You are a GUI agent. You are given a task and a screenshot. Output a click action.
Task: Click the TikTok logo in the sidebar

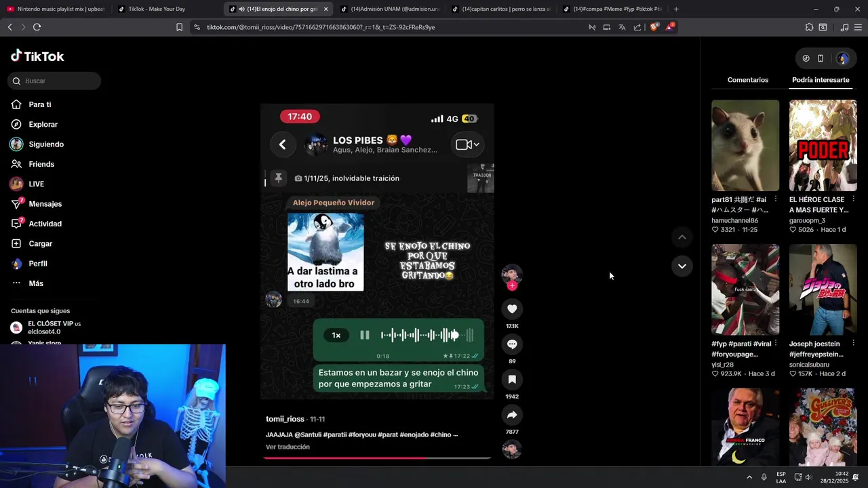(x=37, y=56)
